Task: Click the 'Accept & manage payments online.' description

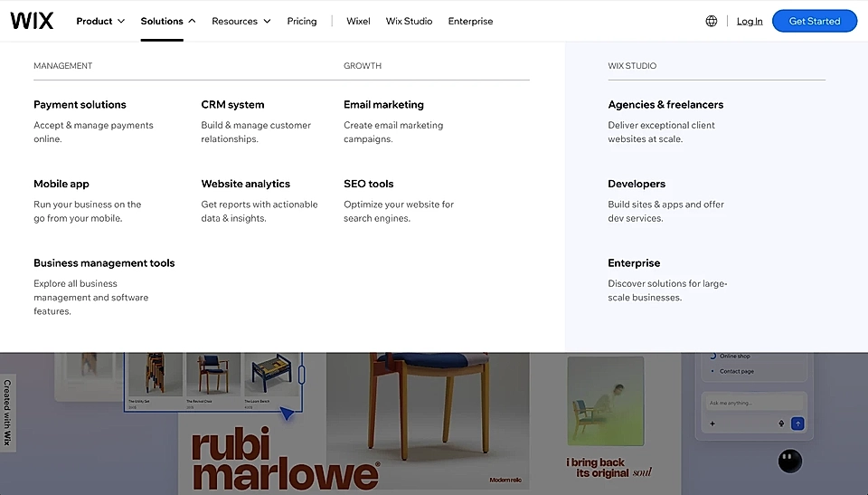Action: point(93,132)
